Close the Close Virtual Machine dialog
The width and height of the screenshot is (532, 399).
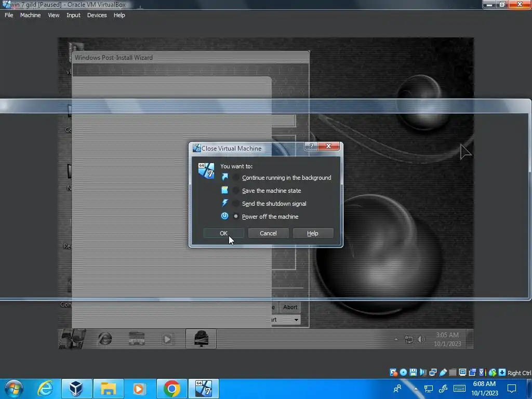pyautogui.click(x=328, y=146)
